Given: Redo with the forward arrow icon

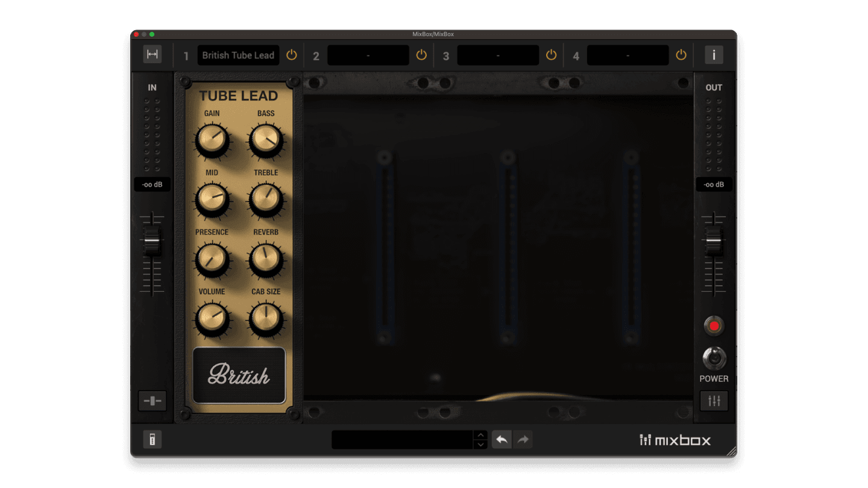Looking at the screenshot, I should [522, 439].
